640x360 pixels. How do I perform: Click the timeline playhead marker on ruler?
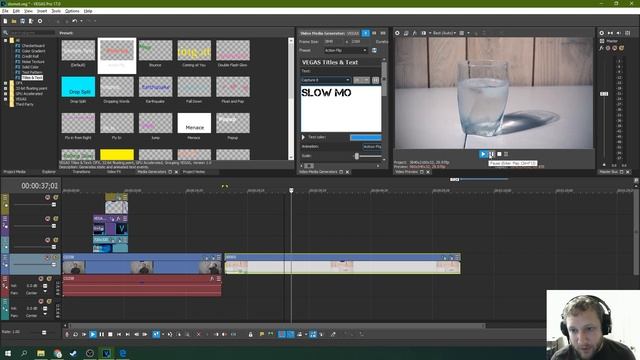(x=291, y=190)
